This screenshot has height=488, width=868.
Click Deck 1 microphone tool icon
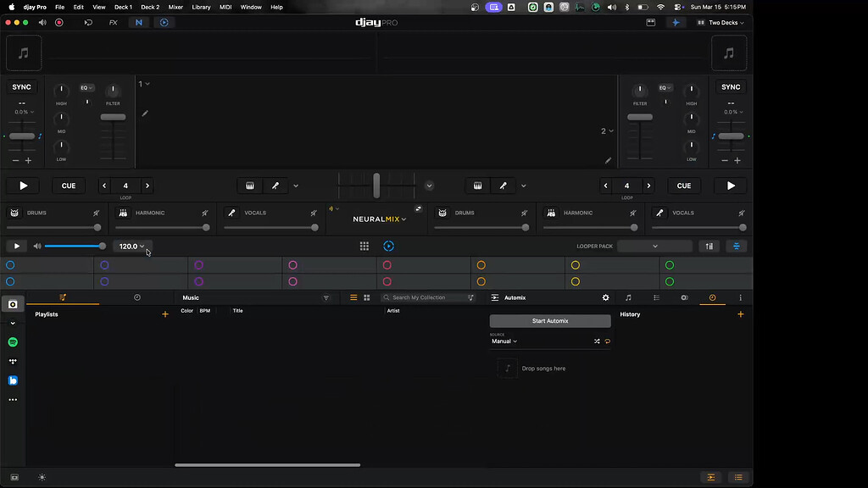275,186
